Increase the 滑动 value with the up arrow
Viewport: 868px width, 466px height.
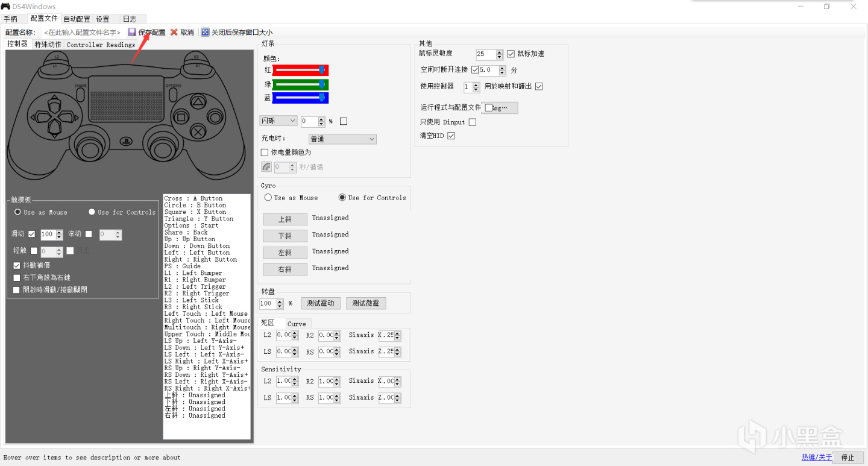(x=60, y=233)
